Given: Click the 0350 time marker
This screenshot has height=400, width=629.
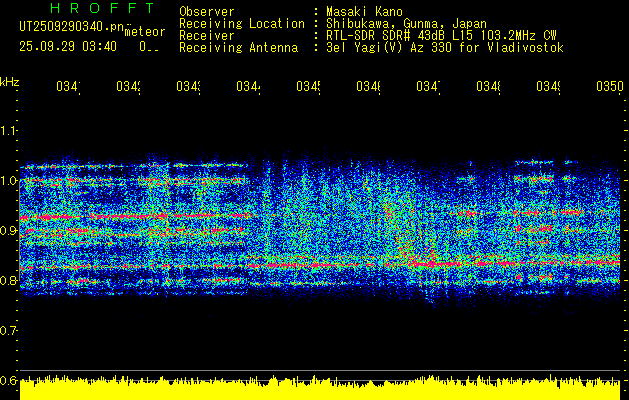Looking at the screenshot, I should coord(610,87).
